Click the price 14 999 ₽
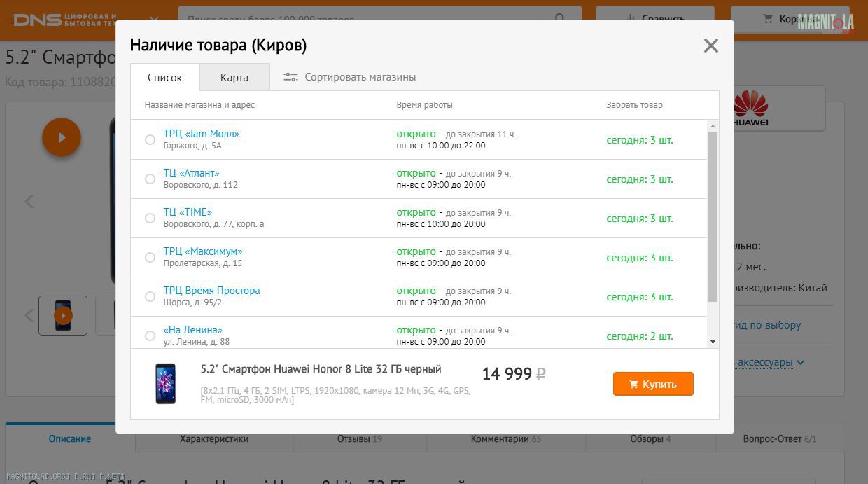Image resolution: width=868 pixels, height=484 pixels. tap(514, 374)
